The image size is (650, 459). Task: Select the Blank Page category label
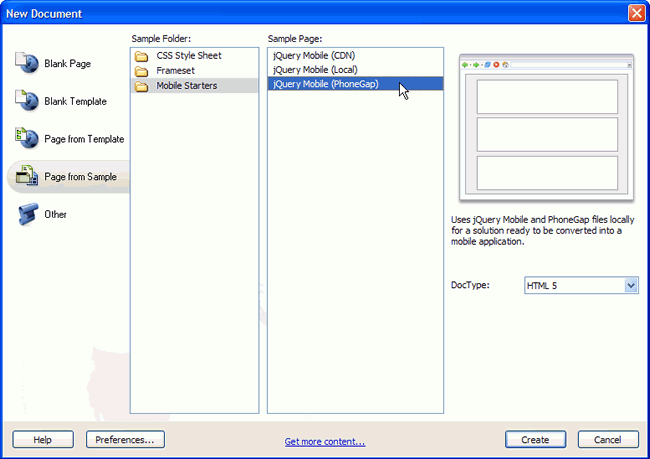point(68,63)
